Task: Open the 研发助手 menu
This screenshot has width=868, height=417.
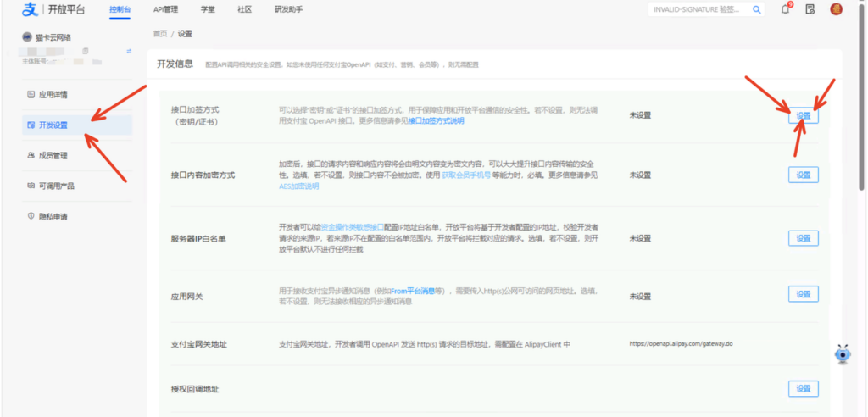Action: (x=288, y=9)
